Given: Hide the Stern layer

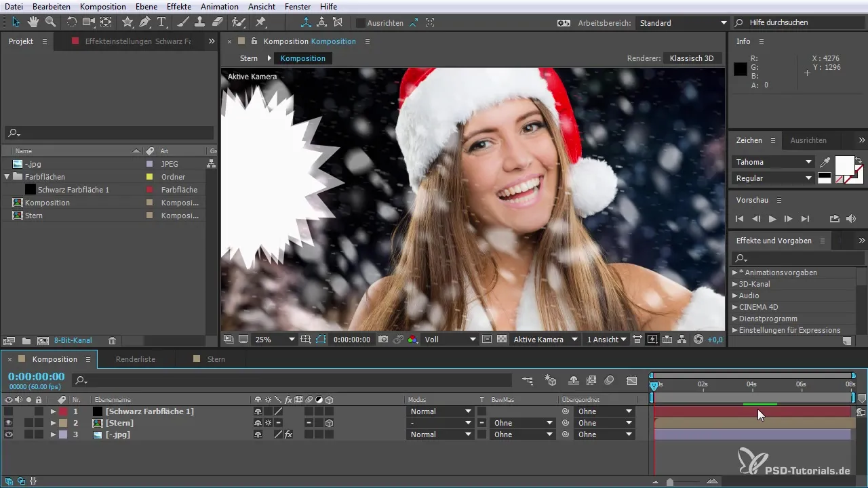Looking at the screenshot, I should pos(9,423).
